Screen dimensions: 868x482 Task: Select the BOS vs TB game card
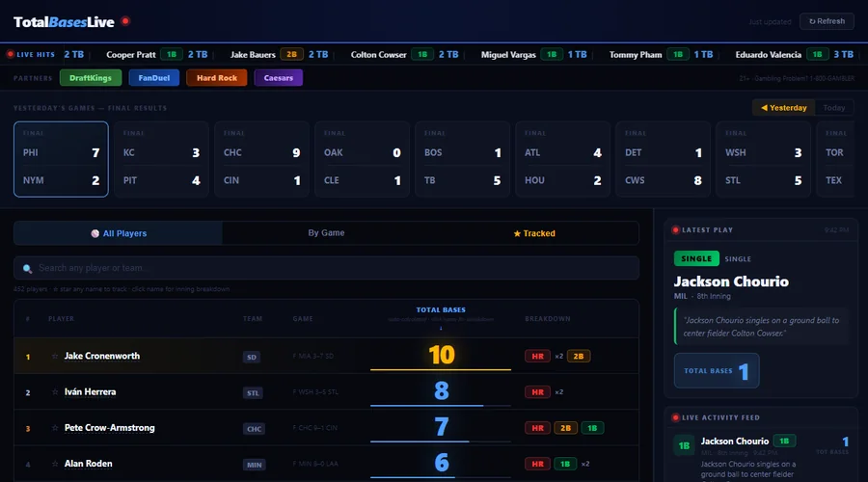[x=462, y=159]
